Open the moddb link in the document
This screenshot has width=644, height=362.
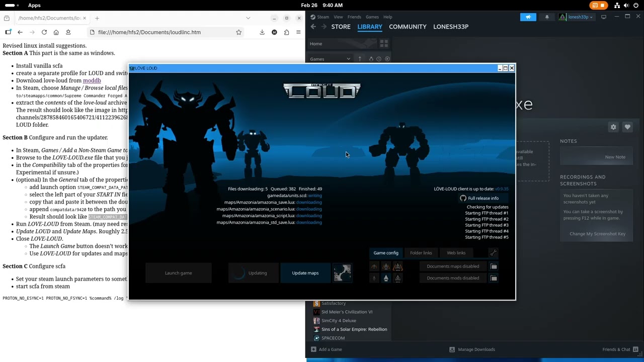tap(92, 80)
